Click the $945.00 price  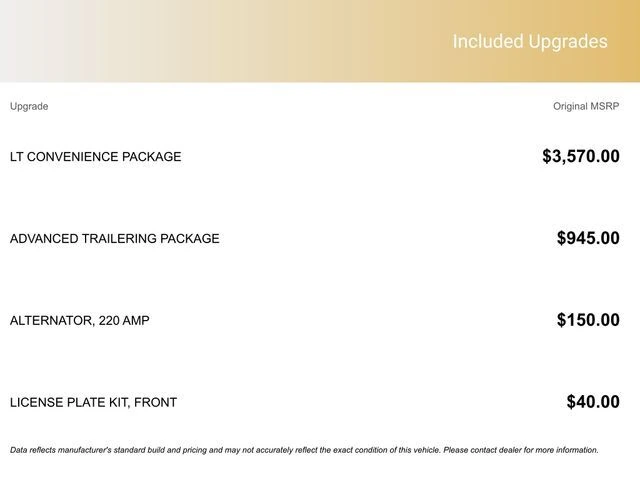click(x=588, y=238)
